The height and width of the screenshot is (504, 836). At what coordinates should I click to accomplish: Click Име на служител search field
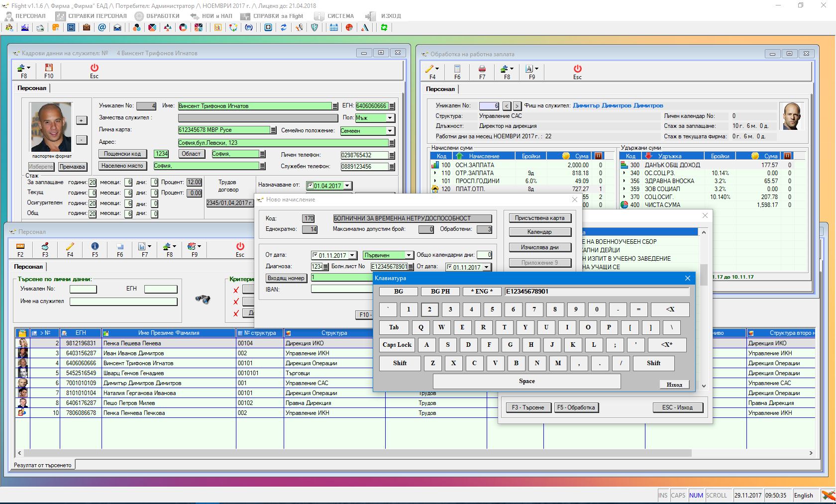[x=123, y=302]
